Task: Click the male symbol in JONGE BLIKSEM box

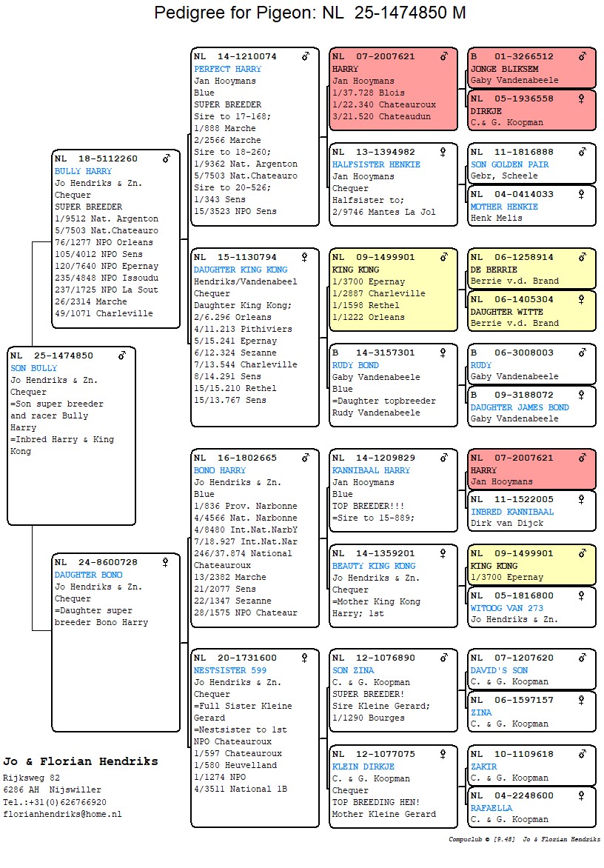Action: pos(583,56)
